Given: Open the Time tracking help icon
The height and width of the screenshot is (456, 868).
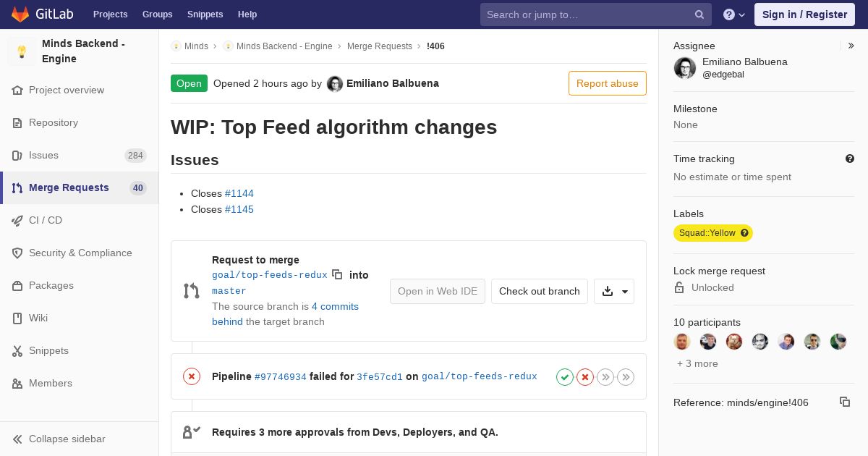Looking at the screenshot, I should [x=850, y=159].
